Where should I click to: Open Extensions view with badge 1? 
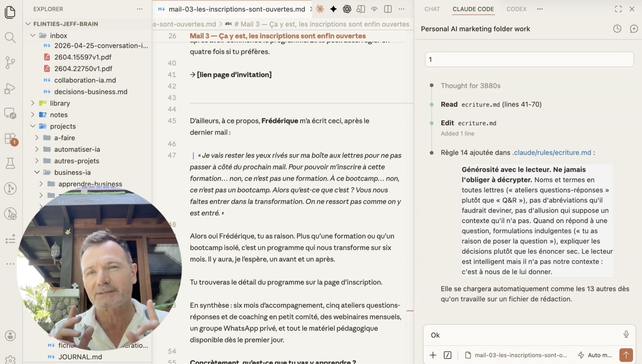pyautogui.click(x=11, y=139)
